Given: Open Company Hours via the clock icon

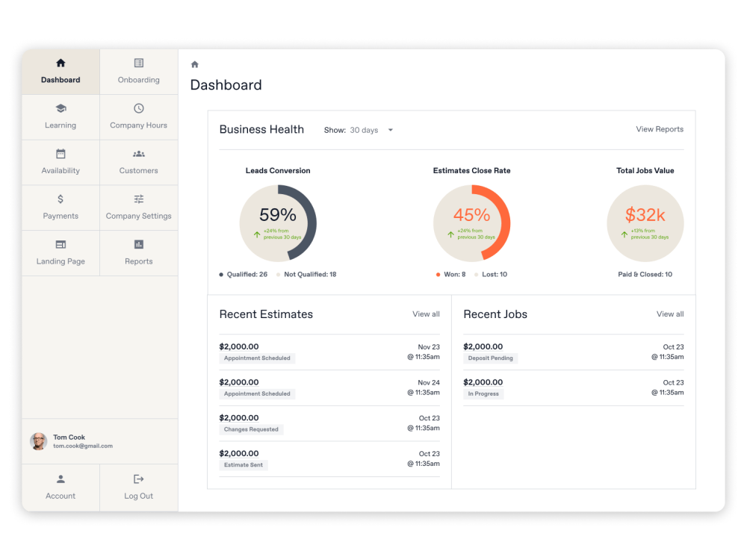Looking at the screenshot, I should (138, 109).
